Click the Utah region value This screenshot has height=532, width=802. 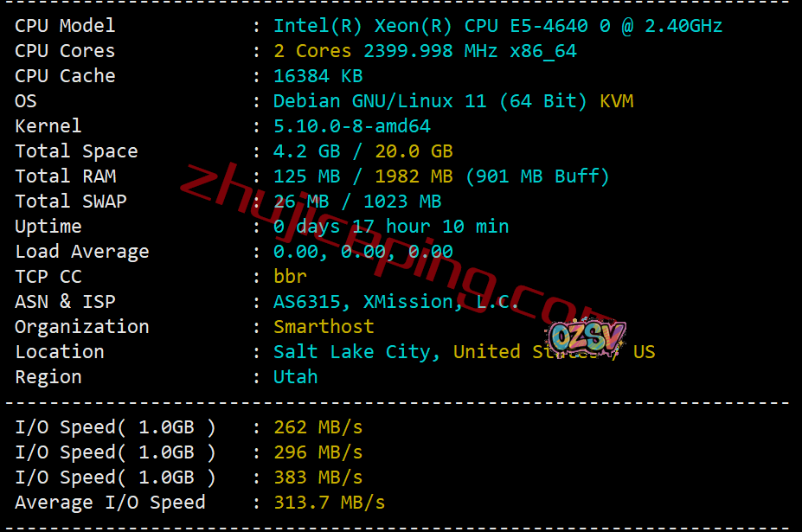tap(296, 377)
